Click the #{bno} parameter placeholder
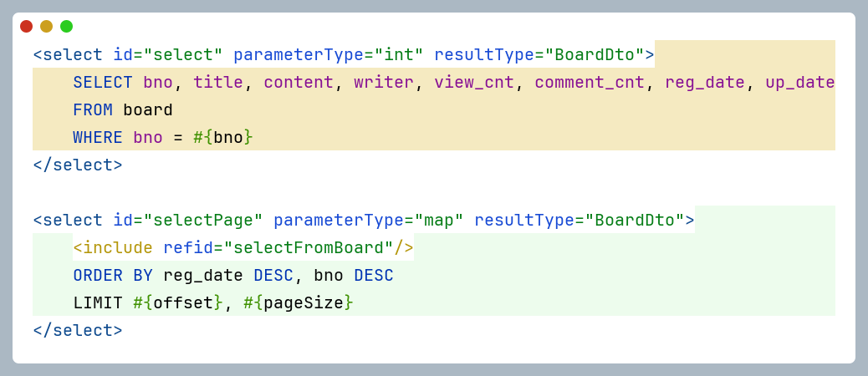Viewport: 868px width, 376px height. 223,138
